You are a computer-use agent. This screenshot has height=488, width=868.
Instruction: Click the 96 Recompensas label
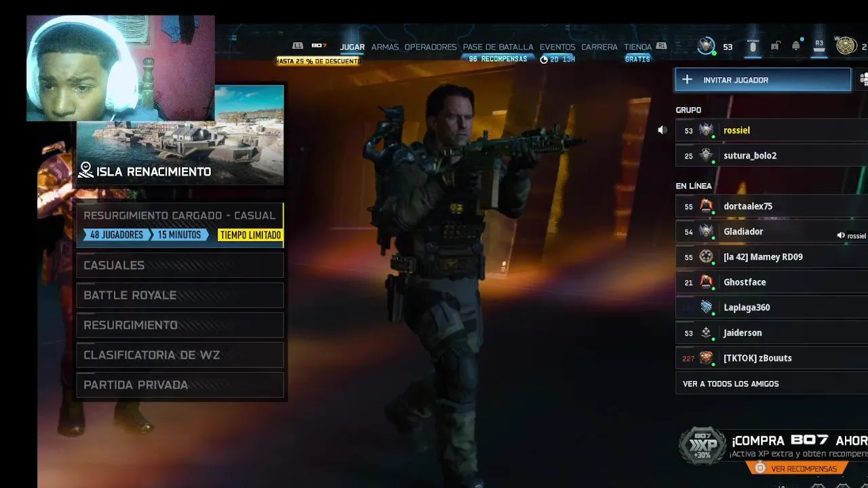(498, 59)
